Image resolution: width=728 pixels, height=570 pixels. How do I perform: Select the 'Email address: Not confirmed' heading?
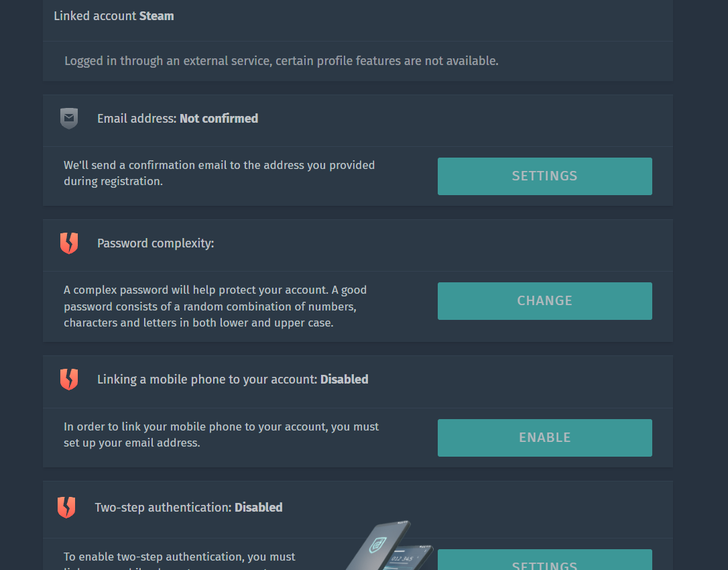click(x=178, y=119)
